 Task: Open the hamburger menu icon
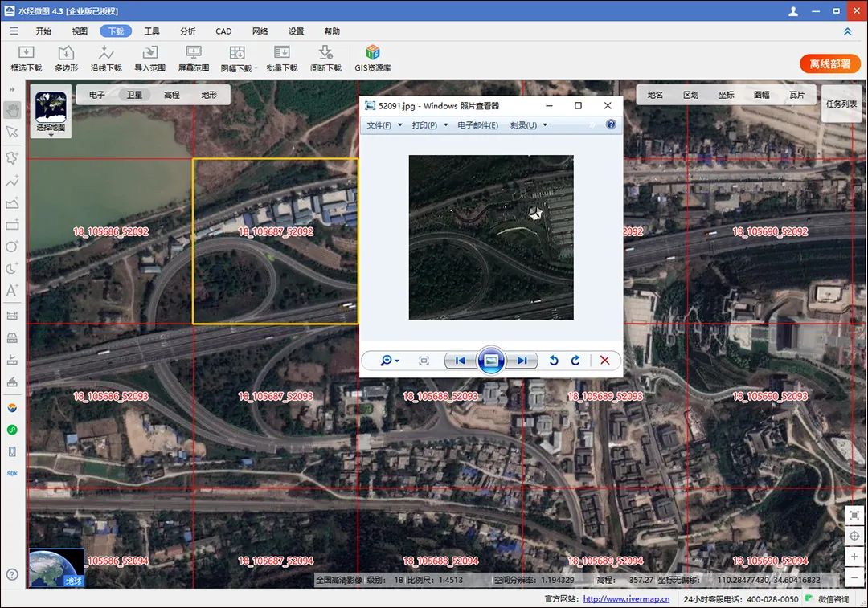(x=14, y=31)
